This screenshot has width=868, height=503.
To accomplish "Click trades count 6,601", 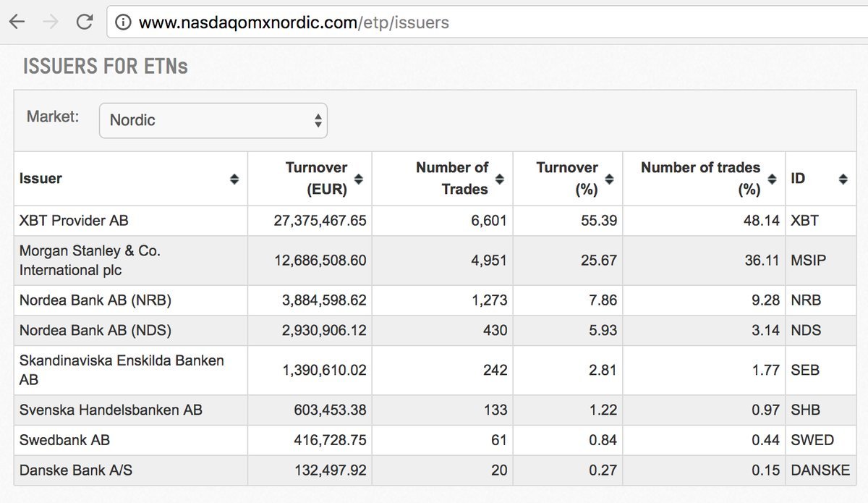I will (x=489, y=221).
